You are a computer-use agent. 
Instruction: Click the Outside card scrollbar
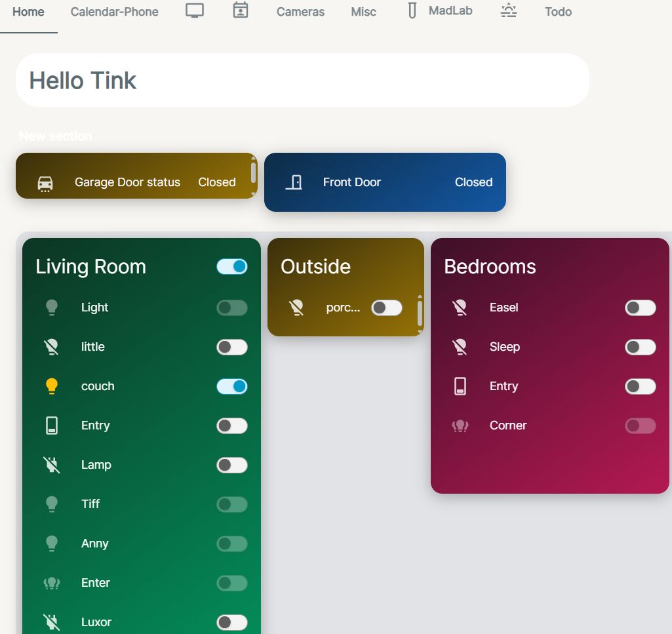(420, 313)
